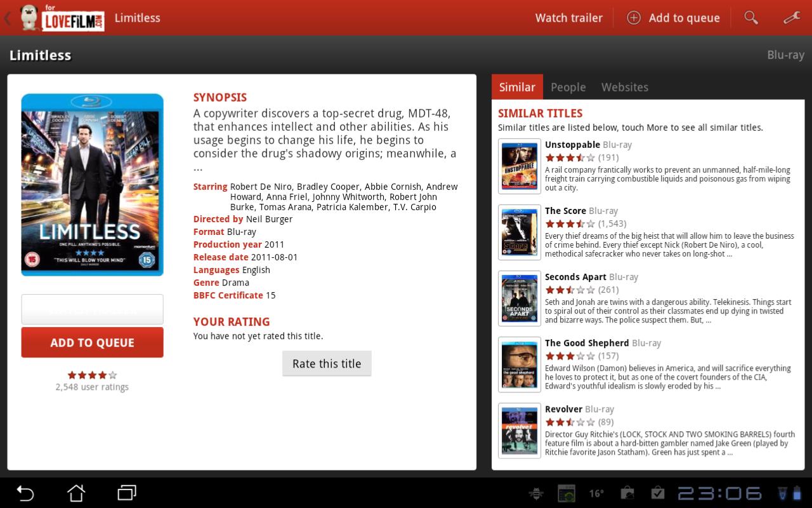Open the Websites tab

624,87
